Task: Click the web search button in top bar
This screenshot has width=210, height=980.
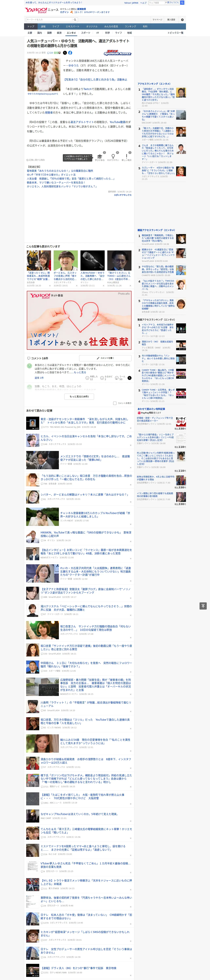Action: (x=182, y=3)
